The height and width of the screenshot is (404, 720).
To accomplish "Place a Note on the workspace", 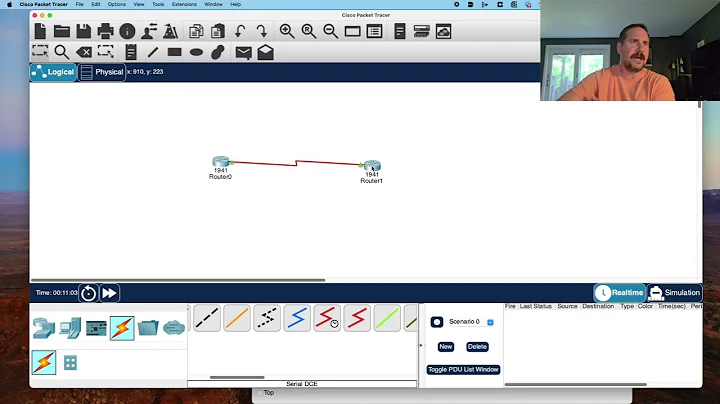I will [131, 52].
